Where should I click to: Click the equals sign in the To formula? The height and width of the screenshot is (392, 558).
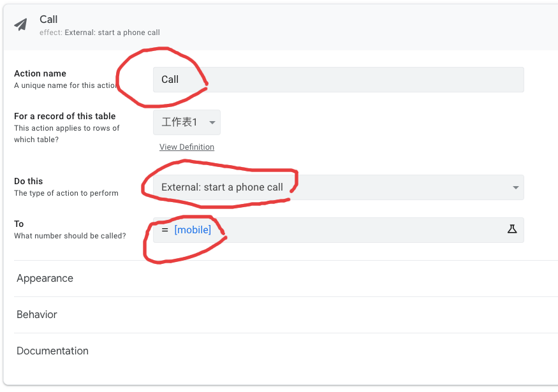point(165,229)
